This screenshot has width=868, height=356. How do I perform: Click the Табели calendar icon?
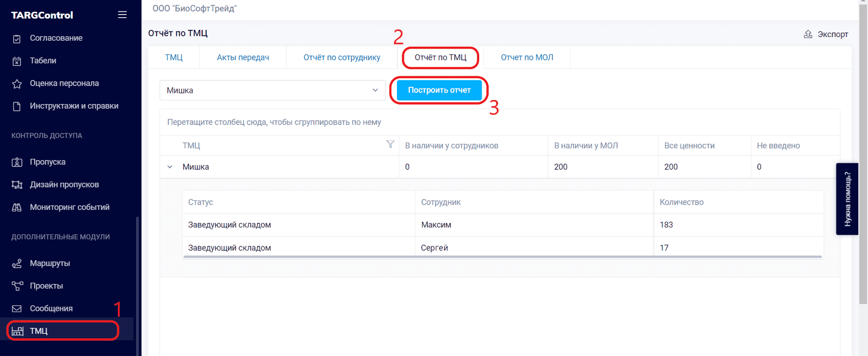pos(17,61)
